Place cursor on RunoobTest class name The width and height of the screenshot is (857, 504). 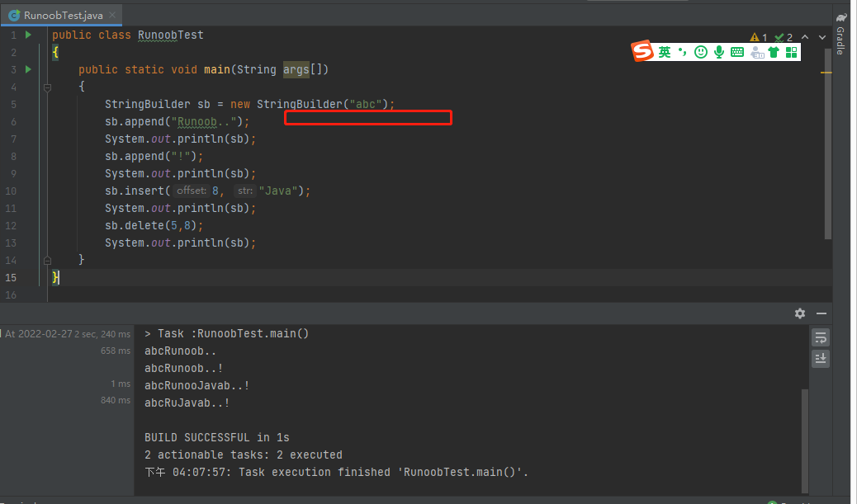[171, 35]
